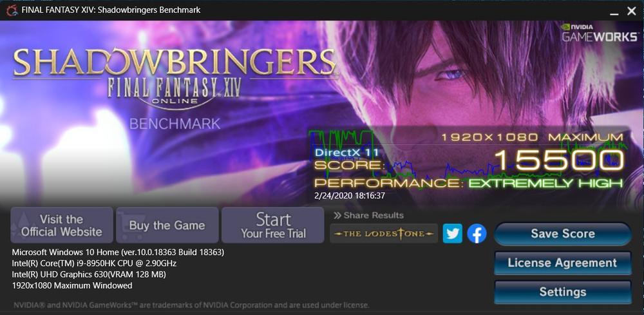Open the License Agreement
644x315 pixels.
pos(562,263)
